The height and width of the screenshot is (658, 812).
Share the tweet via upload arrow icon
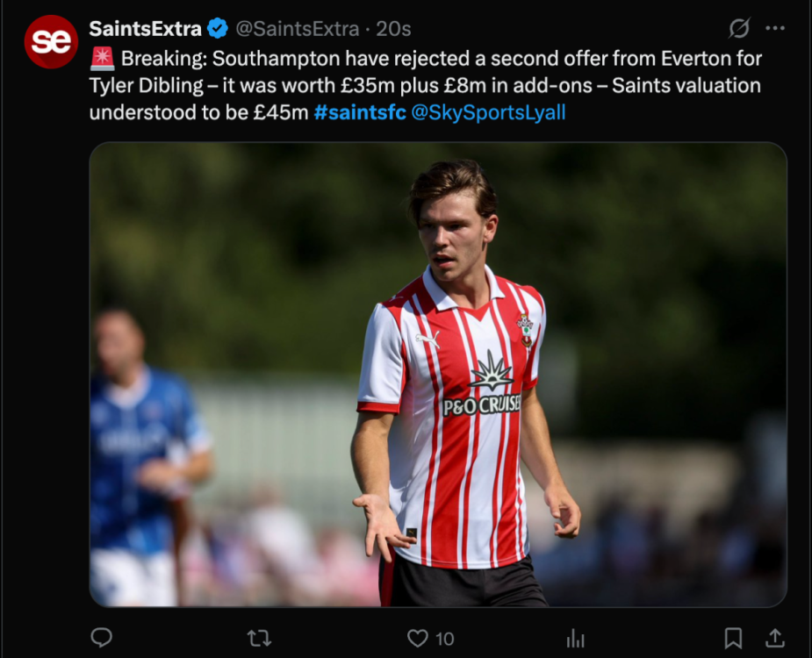[774, 638]
